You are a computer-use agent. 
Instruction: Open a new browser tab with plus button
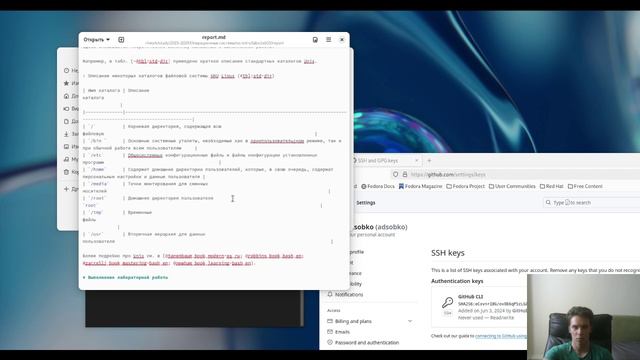tap(429, 160)
